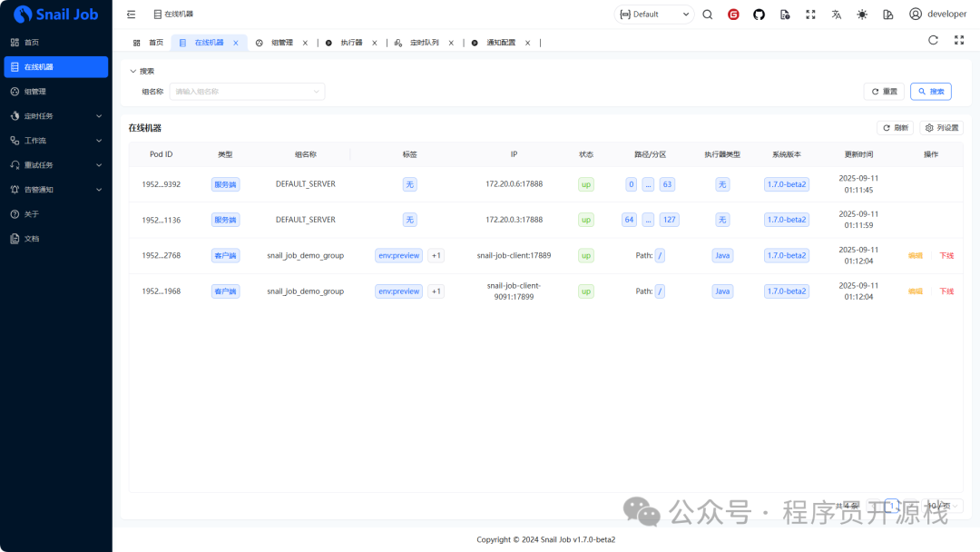
Task: Open the documentation file icon in header
Action: (785, 15)
